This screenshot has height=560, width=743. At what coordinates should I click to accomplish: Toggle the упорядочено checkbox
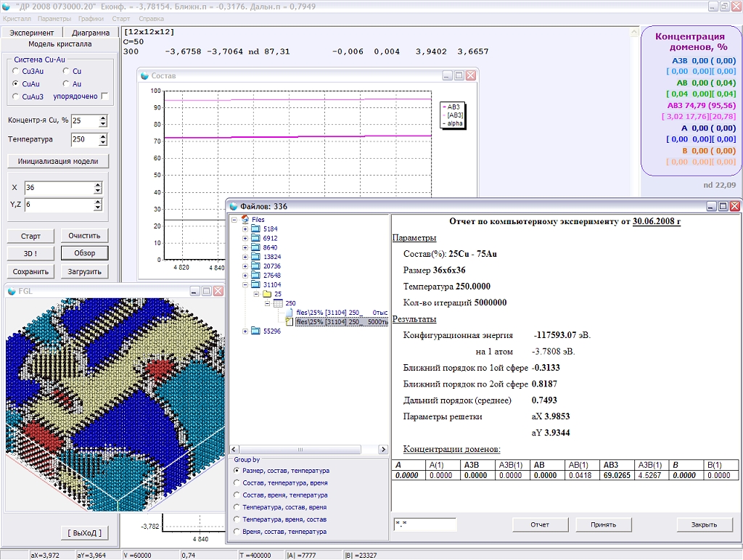(x=104, y=96)
